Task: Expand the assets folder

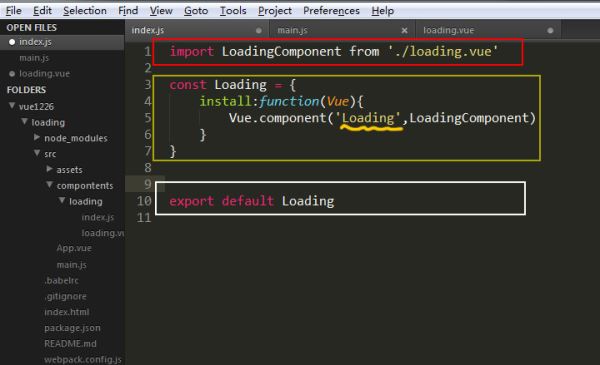Action: coord(49,169)
